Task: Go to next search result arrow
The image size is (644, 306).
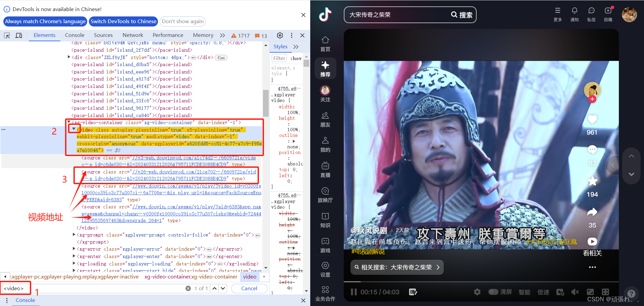Action: (223, 288)
